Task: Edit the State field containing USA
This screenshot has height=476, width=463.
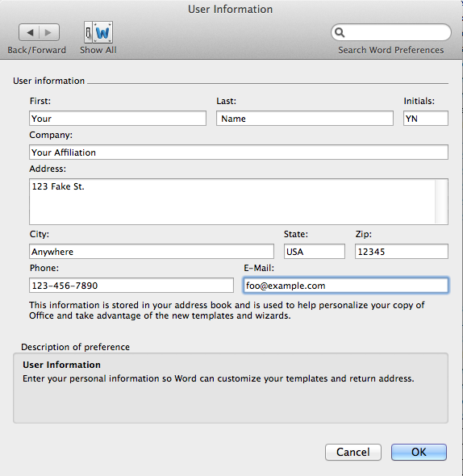Action: [315, 252]
